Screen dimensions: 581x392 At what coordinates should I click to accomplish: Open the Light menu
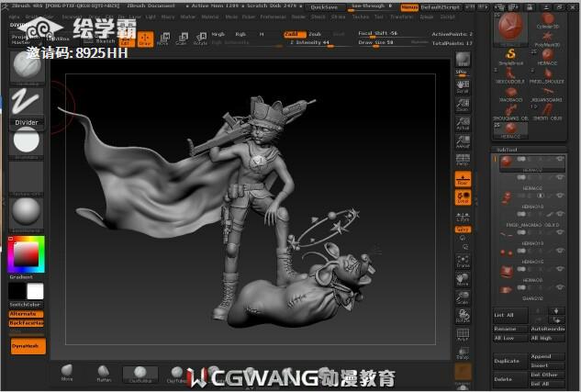(x=151, y=17)
